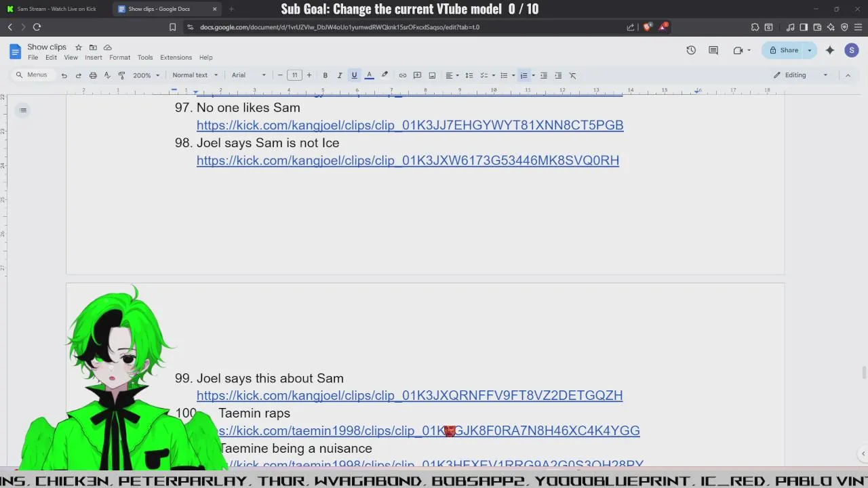This screenshot has width=868, height=488.
Task: Click the Redo icon in the toolbar
Action: point(79,75)
